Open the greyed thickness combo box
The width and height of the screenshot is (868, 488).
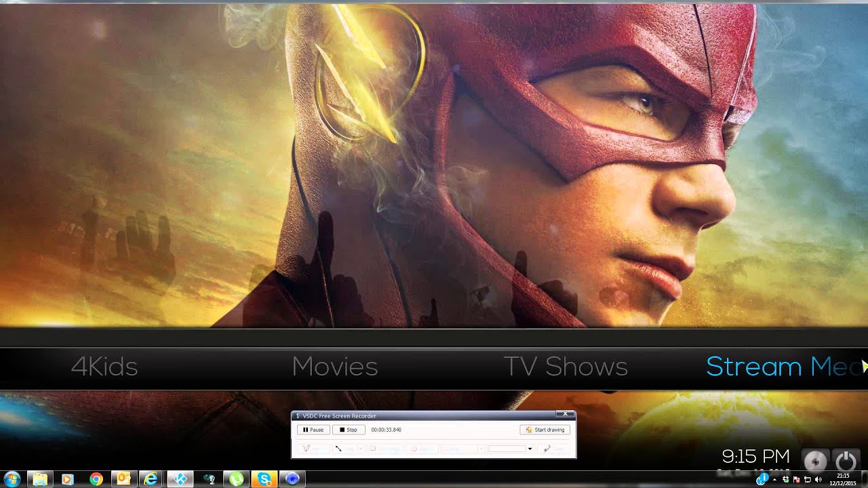(x=462, y=449)
